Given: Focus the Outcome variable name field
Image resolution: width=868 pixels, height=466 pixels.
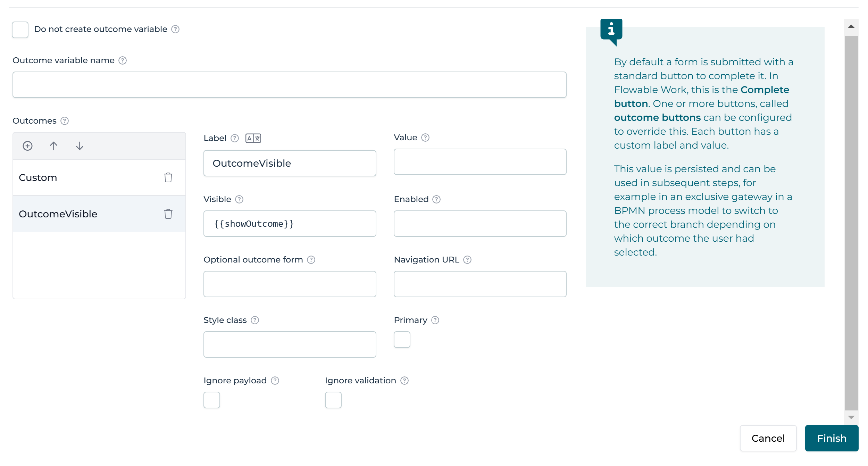Looking at the screenshot, I should (x=290, y=85).
